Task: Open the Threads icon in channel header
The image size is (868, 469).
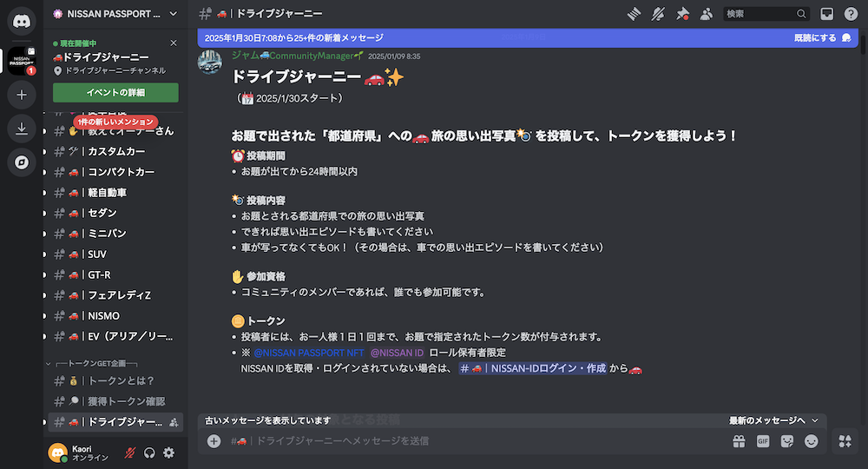Action: click(x=634, y=14)
